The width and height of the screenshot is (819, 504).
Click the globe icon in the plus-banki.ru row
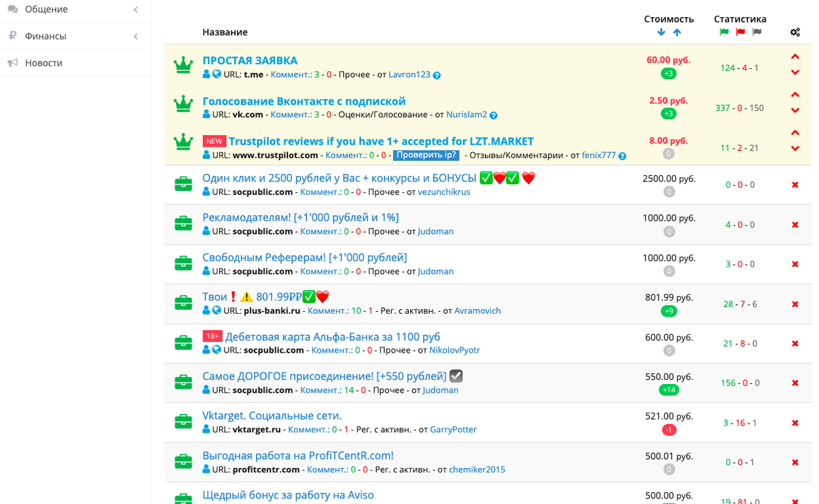pos(216,310)
